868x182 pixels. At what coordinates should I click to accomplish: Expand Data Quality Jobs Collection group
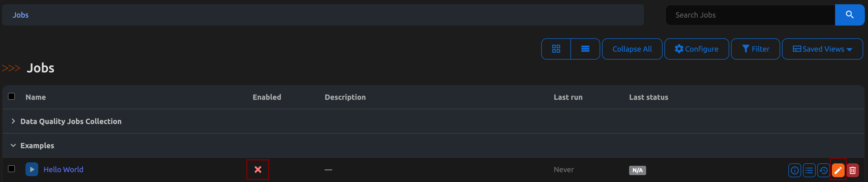(x=13, y=121)
